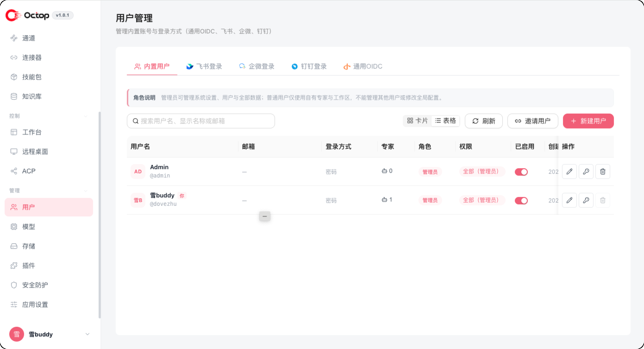Collapse the 控制 sidebar section
Image resolution: width=644 pixels, height=349 pixels.
[x=85, y=116]
